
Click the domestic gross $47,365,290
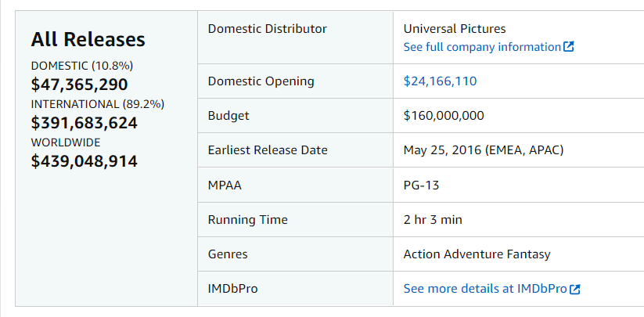tap(79, 85)
